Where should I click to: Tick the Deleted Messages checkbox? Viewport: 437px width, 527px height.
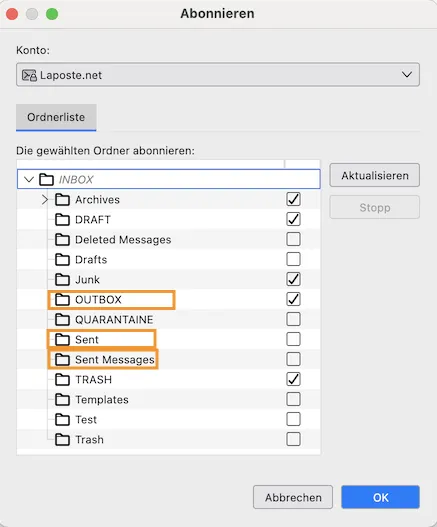[293, 239]
